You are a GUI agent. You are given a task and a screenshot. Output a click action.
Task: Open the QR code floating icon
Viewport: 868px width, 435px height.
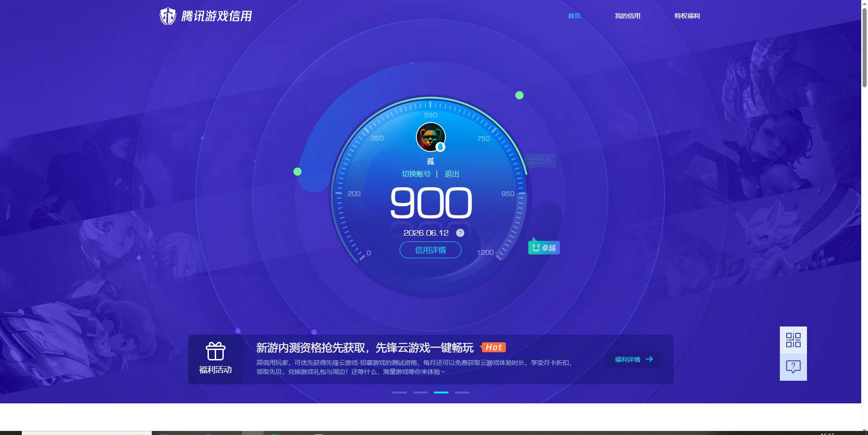793,340
